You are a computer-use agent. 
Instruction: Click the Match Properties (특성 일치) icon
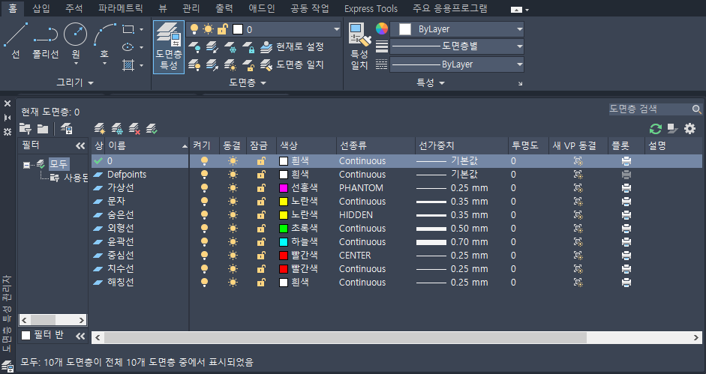pos(359,47)
